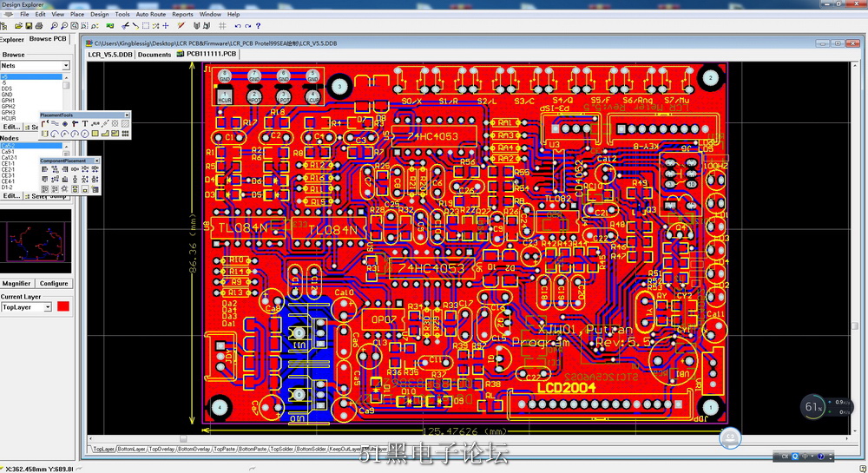Image resolution: width=868 pixels, height=473 pixels.
Task: Open the Design menu
Action: pos(99,15)
